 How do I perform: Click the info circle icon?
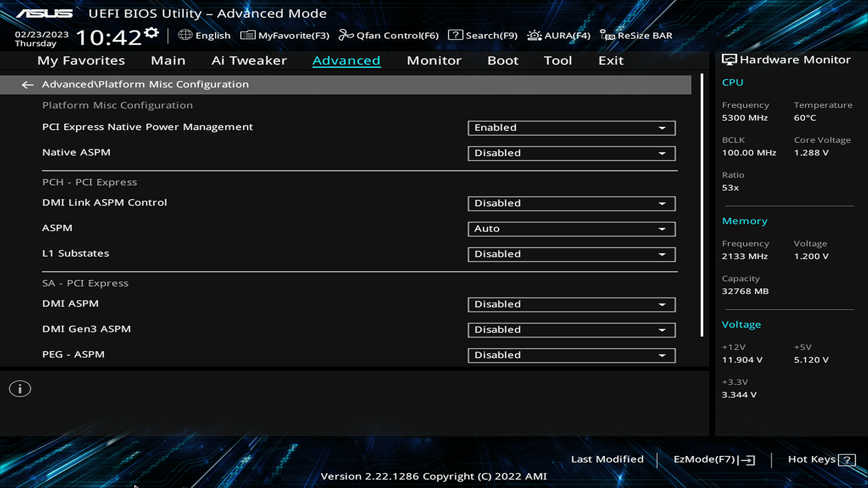20,389
